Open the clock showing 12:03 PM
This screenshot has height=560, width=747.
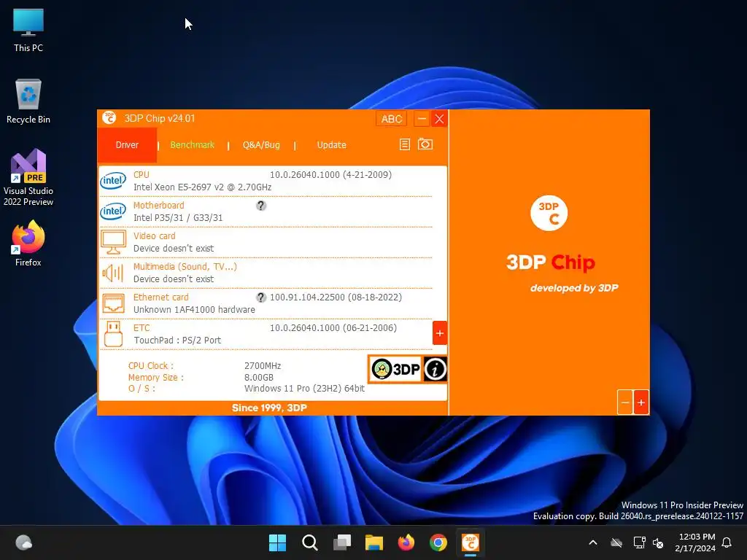[695, 542]
